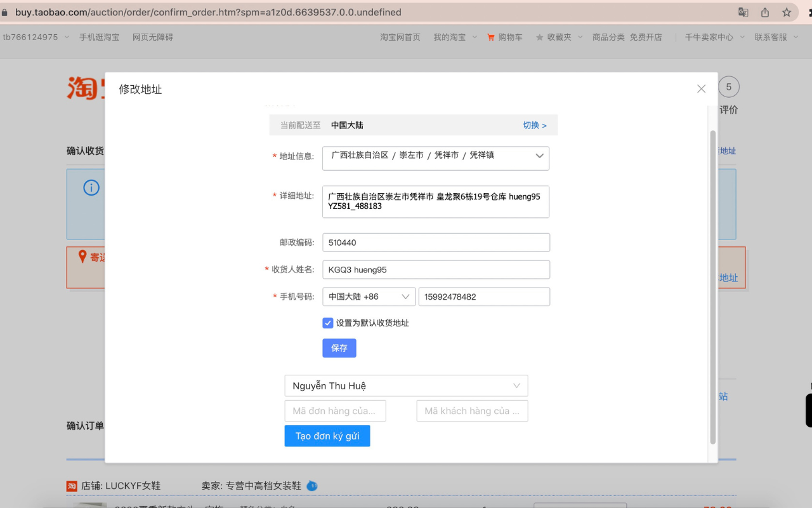Screen dimensions: 812x508
Task: Click the Mã khách hàng input field
Action: (x=472, y=411)
